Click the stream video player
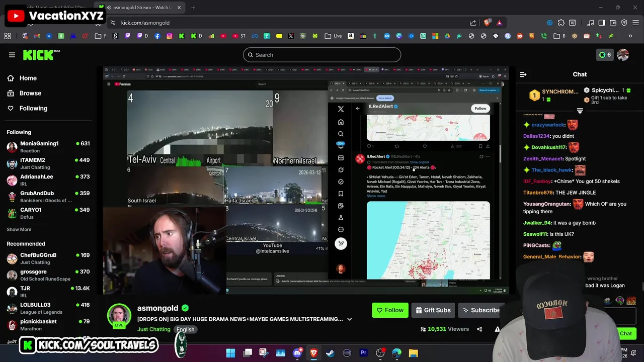This screenshot has height=362, width=644. (305, 180)
